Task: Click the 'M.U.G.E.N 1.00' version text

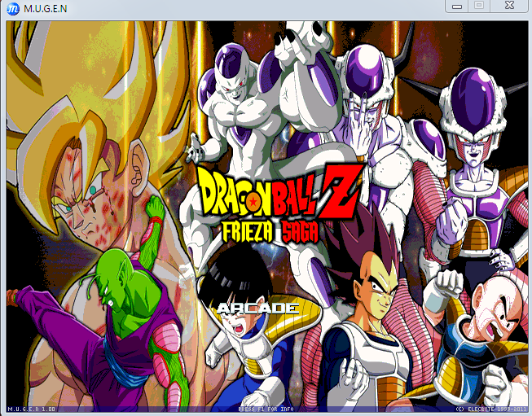Action: click(31, 409)
